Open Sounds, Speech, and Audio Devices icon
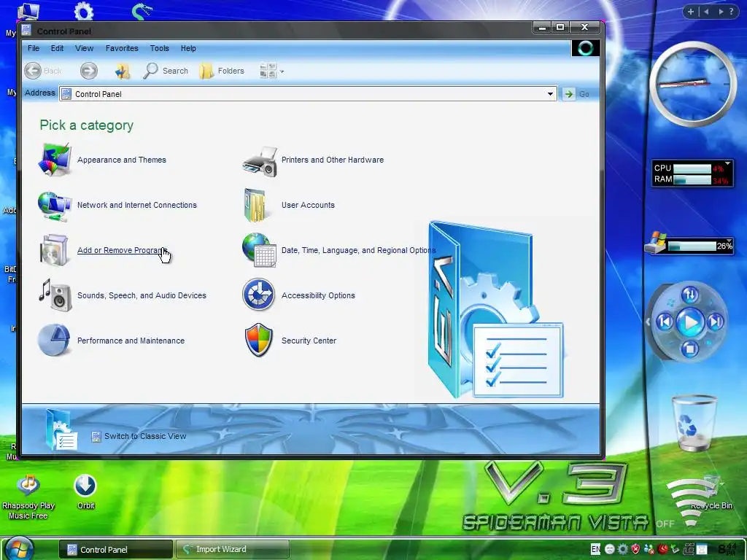Image resolution: width=747 pixels, height=560 pixels. [x=55, y=295]
